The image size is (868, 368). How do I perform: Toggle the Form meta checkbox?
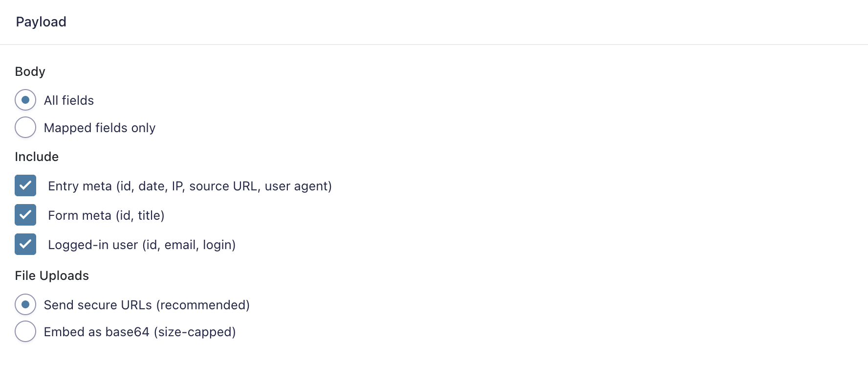pyautogui.click(x=25, y=215)
